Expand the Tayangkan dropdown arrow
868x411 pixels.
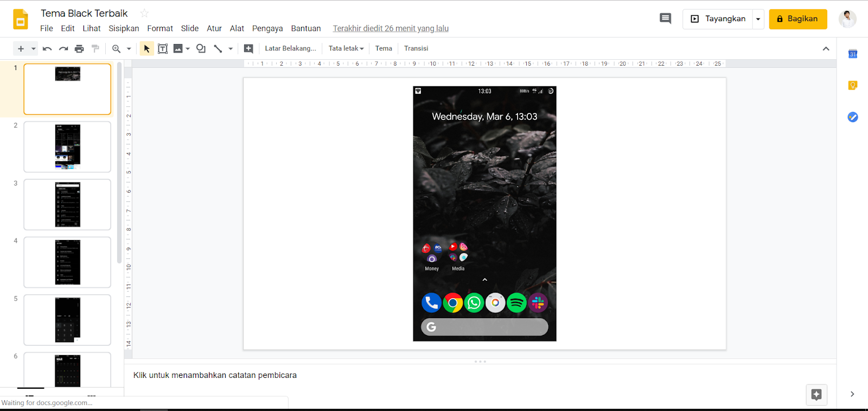coord(758,19)
